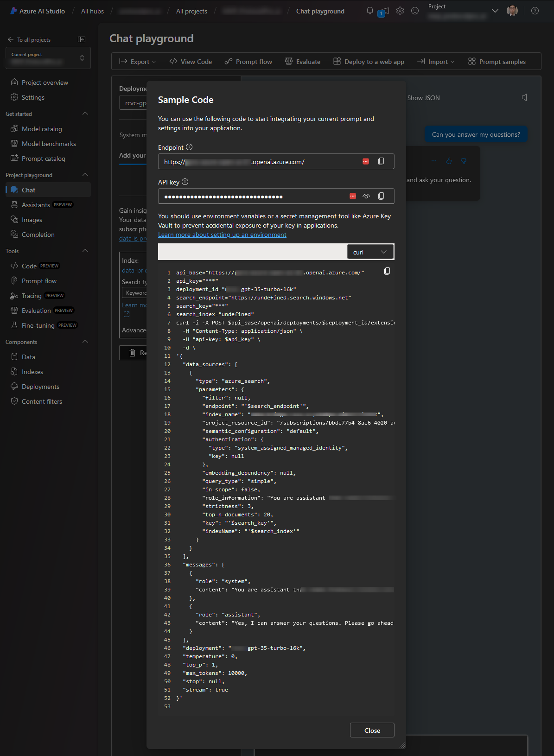Toggle the chat speaker icon
Image resolution: width=554 pixels, height=756 pixels.
point(524,97)
